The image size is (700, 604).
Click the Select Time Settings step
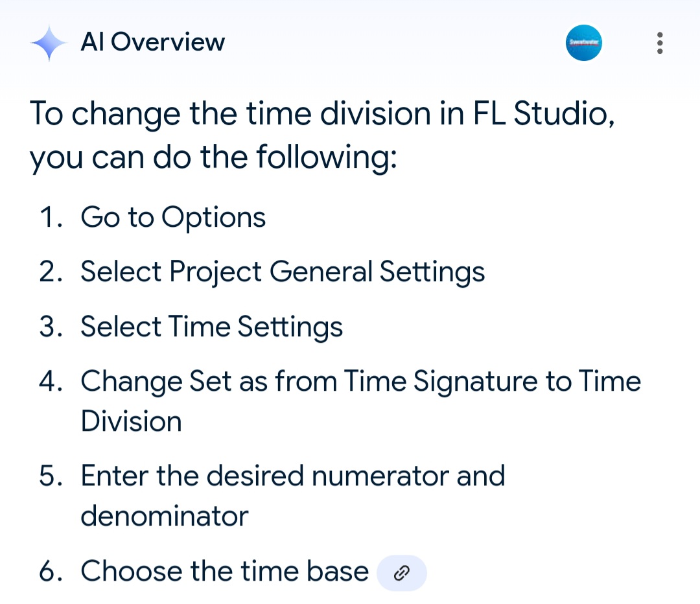(211, 327)
